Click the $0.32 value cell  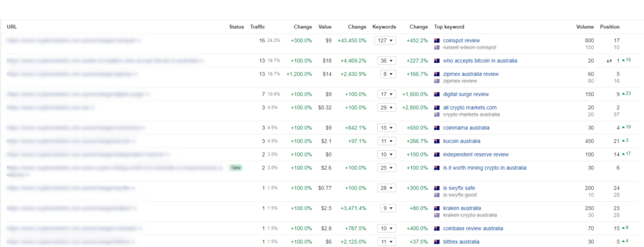[x=325, y=108]
